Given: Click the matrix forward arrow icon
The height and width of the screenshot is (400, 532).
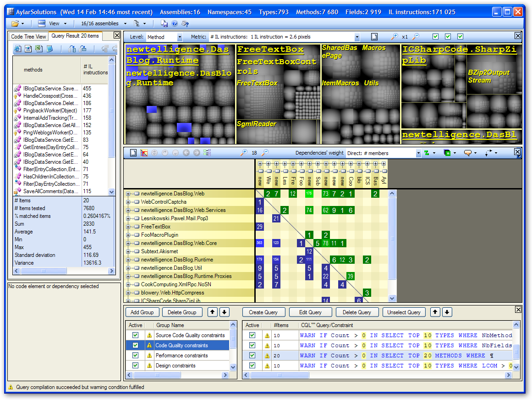Looking at the screenshot, I should pos(197,153).
